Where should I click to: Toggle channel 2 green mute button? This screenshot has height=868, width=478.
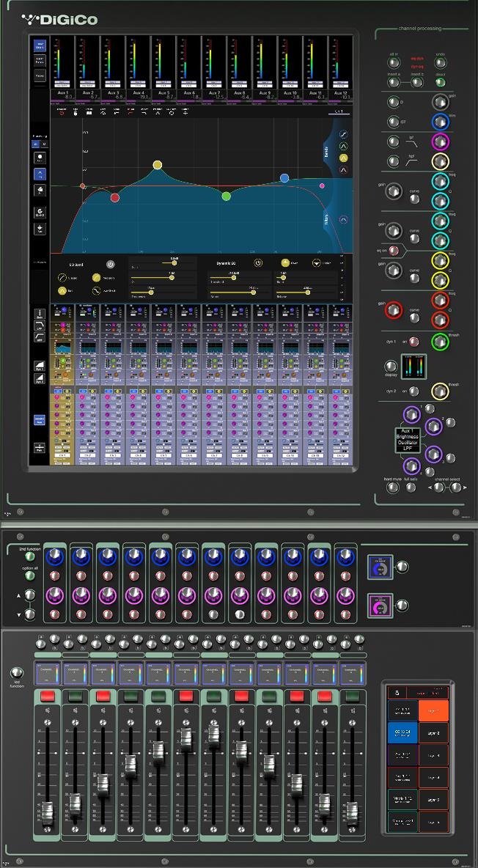tap(76, 696)
